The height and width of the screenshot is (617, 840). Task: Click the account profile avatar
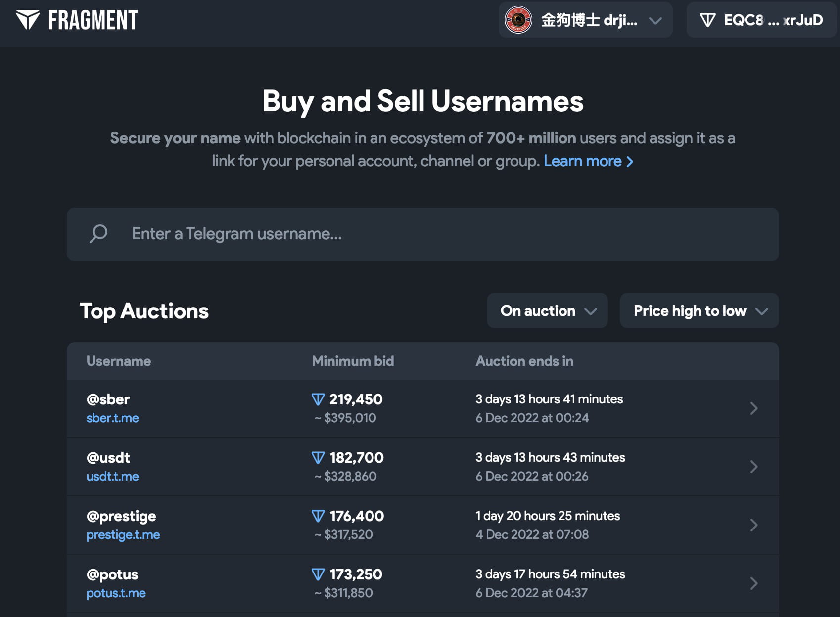pyautogui.click(x=518, y=20)
